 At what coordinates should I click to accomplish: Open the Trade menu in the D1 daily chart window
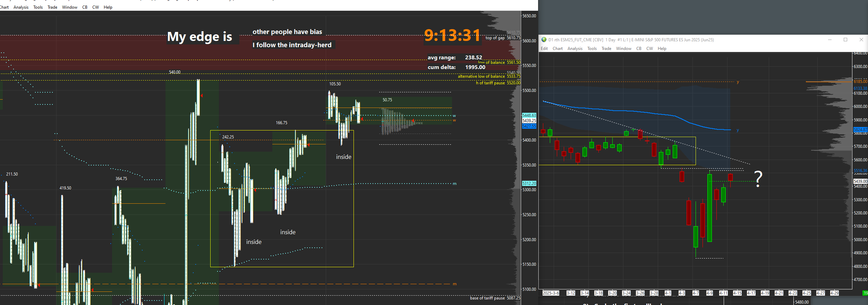coord(606,49)
